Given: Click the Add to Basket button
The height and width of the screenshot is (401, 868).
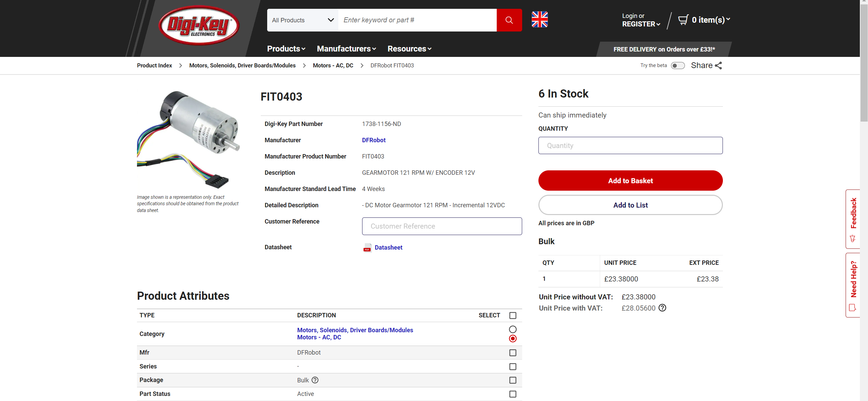Looking at the screenshot, I should pos(630,181).
